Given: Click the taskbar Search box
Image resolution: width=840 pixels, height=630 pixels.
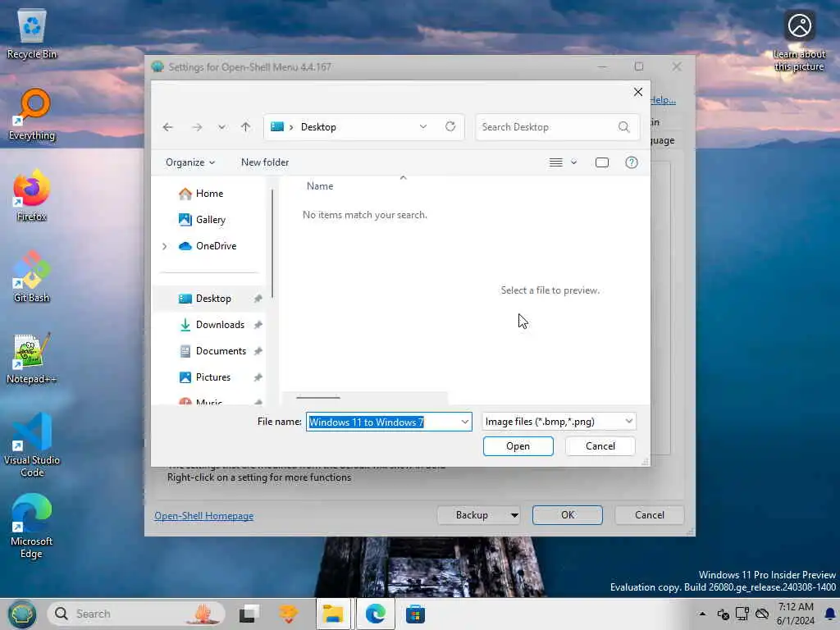Looking at the screenshot, I should tap(137, 614).
